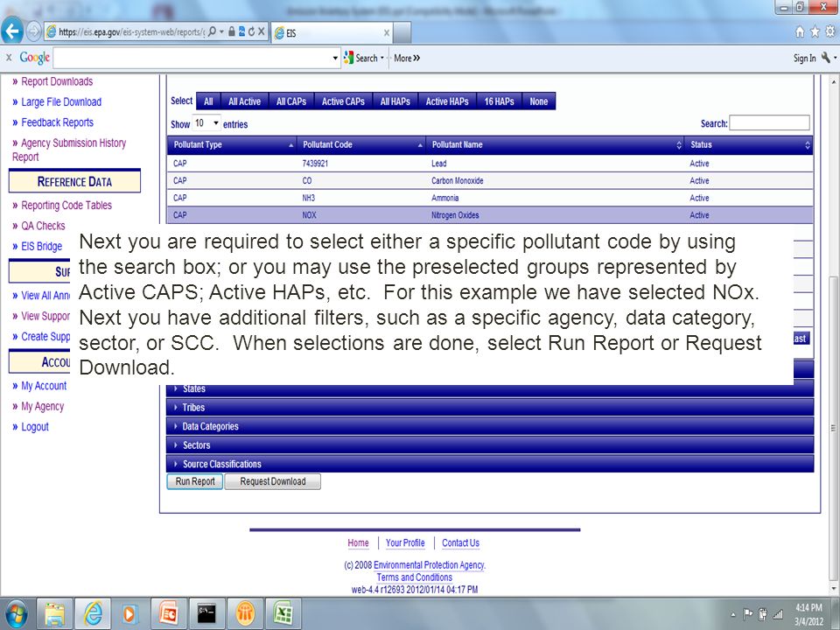Open the browser Home icon
Screen dimensions: 840x630
point(799,32)
